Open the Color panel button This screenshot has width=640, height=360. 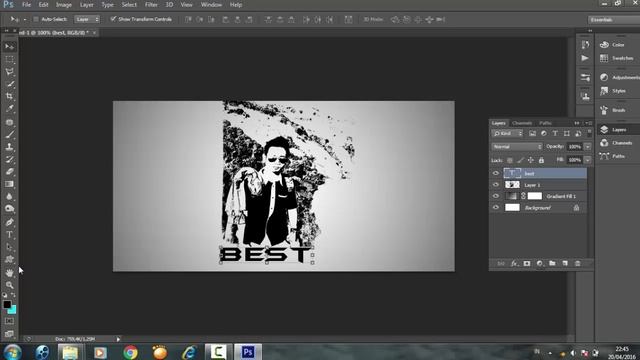click(x=617, y=45)
